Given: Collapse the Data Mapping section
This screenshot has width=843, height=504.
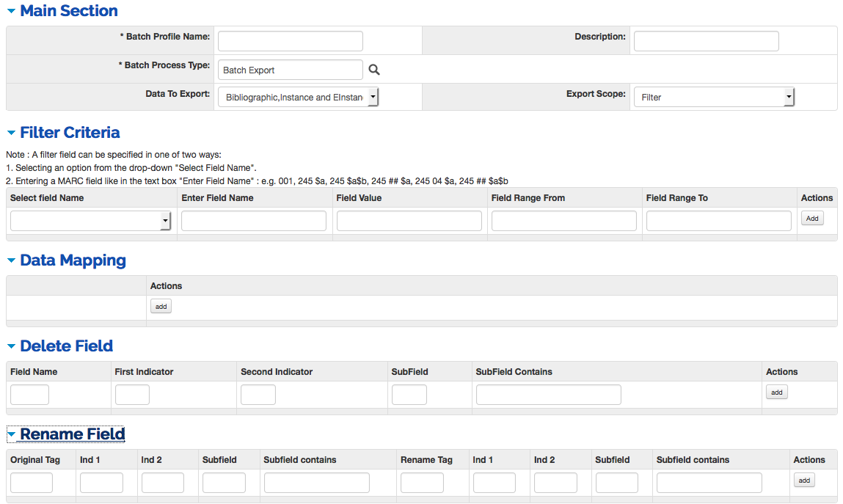Looking at the screenshot, I should click(66, 260).
